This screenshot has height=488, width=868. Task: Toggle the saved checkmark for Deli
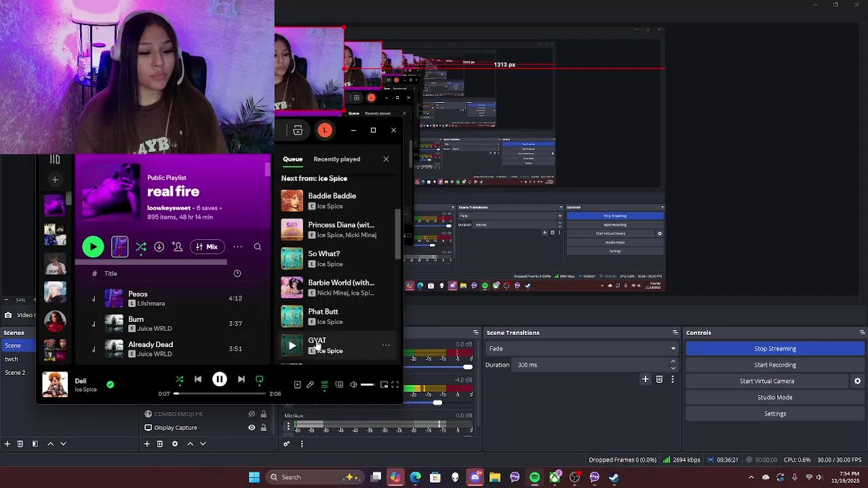(110, 384)
